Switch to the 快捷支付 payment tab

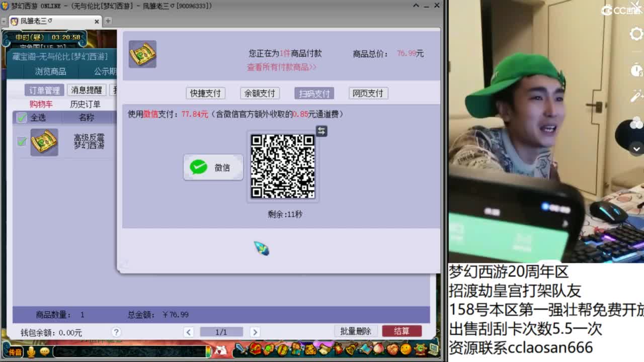click(205, 93)
